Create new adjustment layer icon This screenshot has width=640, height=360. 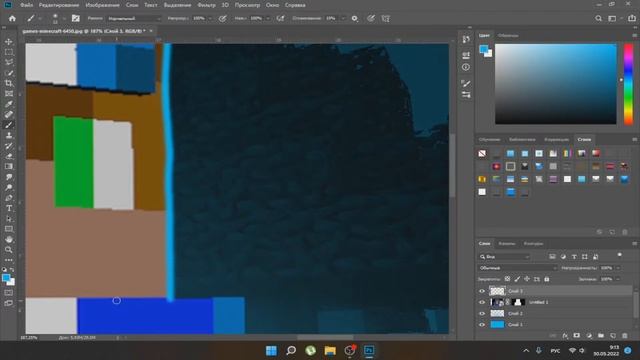[589, 336]
